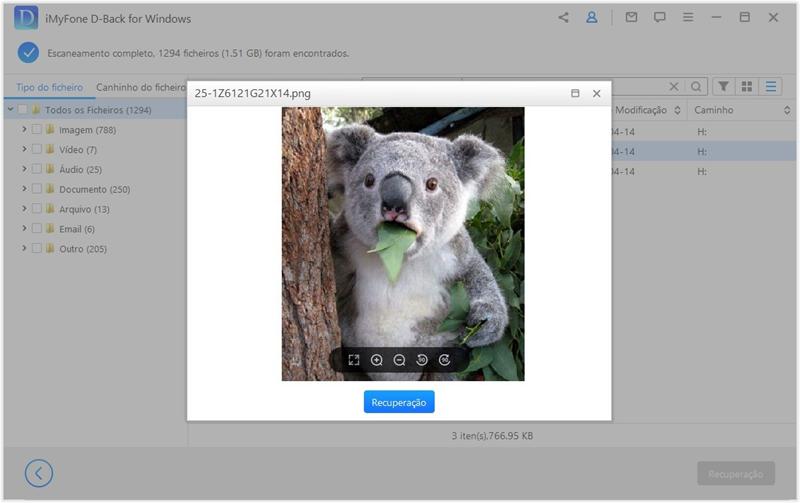Check the Vídeo (7) checkbox
Screen dimensions: 800x503
(37, 150)
